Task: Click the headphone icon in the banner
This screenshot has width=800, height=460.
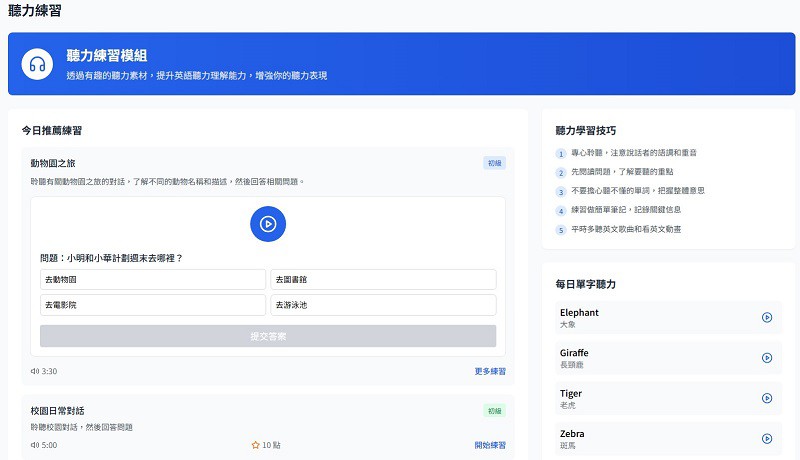Action: 38,63
